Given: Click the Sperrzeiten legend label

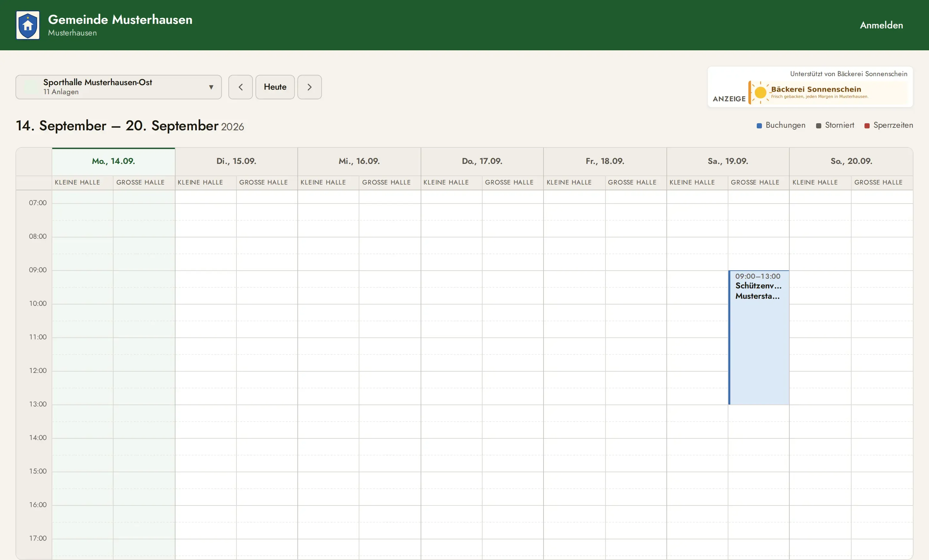Looking at the screenshot, I should click(x=893, y=125).
